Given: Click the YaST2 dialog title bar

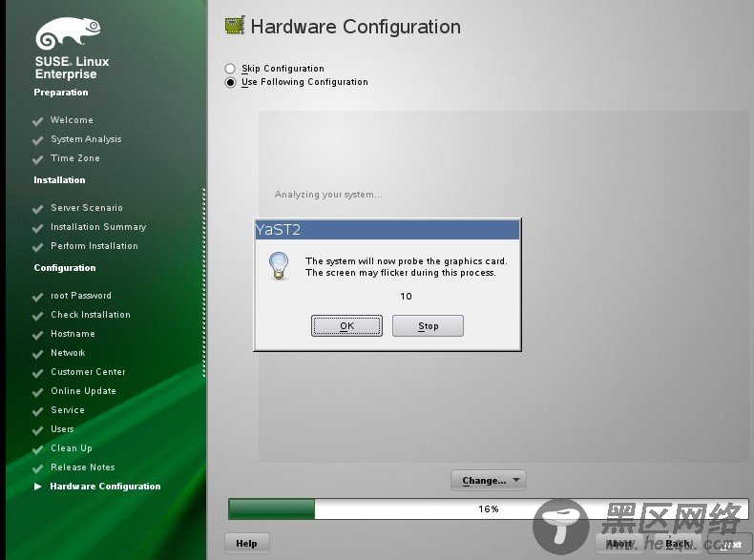Looking at the screenshot, I should pyautogui.click(x=387, y=230).
